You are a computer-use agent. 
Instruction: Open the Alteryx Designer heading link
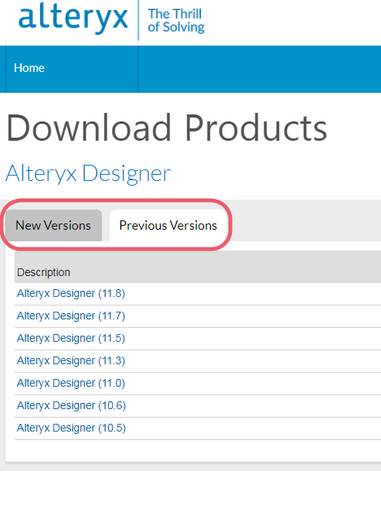(x=88, y=174)
